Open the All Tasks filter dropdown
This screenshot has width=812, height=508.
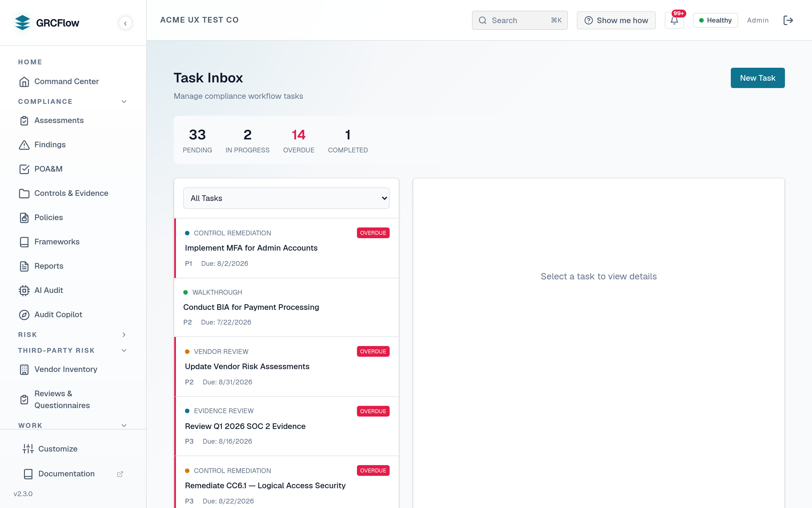point(286,198)
